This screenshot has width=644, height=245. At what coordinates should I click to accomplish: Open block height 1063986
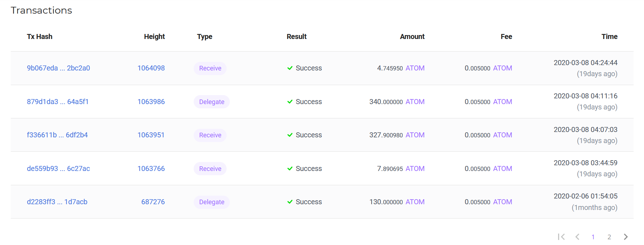pos(151,102)
